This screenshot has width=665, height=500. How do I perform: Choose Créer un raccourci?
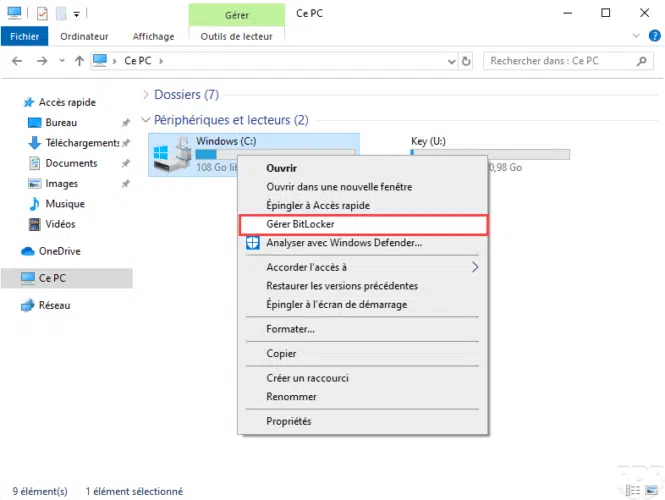pyautogui.click(x=307, y=378)
